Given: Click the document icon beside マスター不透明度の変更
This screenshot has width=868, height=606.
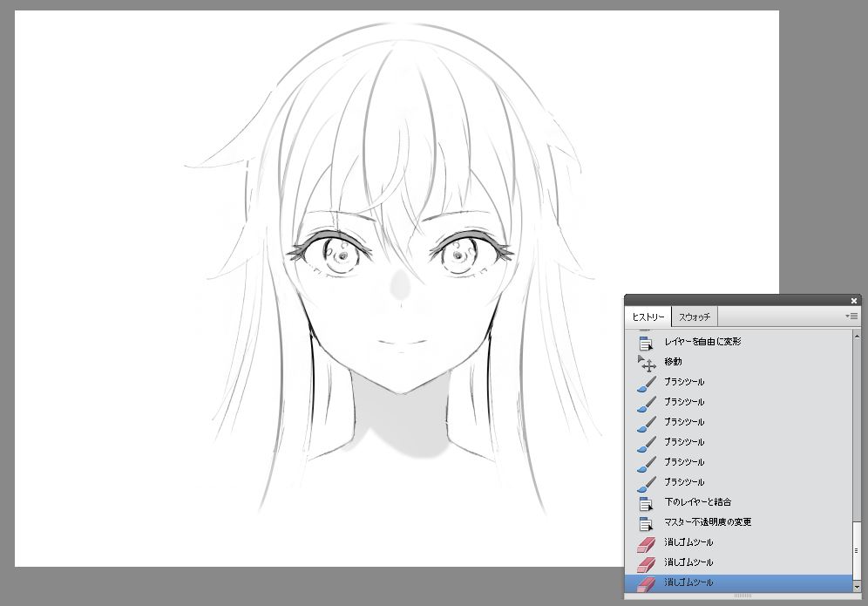Looking at the screenshot, I should [647, 521].
